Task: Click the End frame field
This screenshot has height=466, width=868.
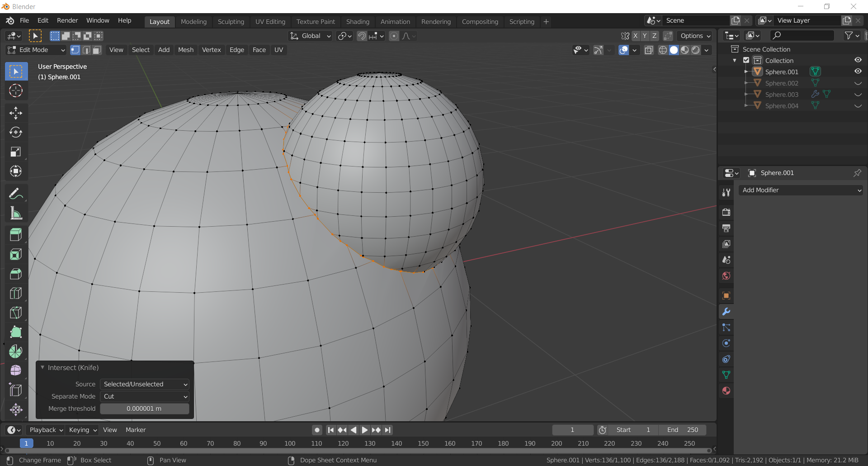Action: 683,430
